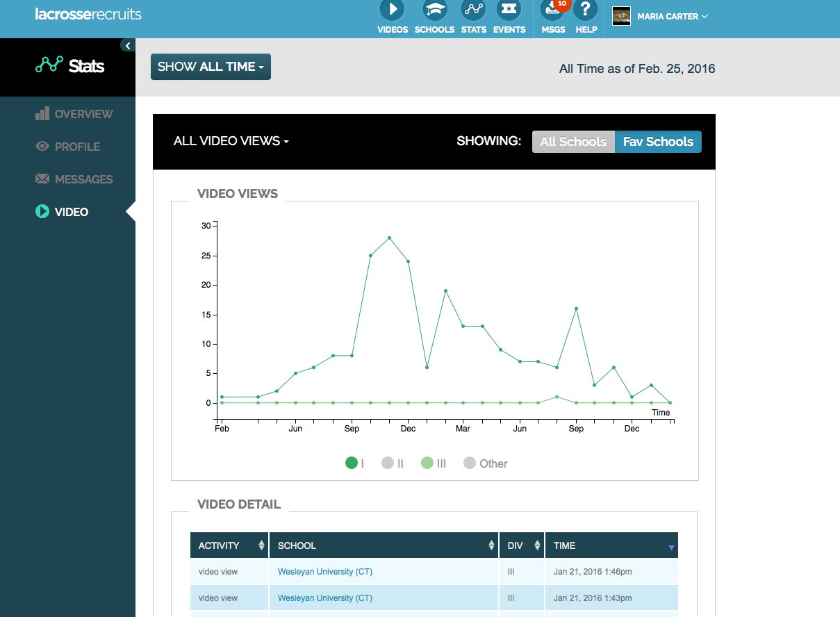Viewport: 840px width, 617px height.
Task: Switch showing to Fav Schools
Action: tap(658, 142)
